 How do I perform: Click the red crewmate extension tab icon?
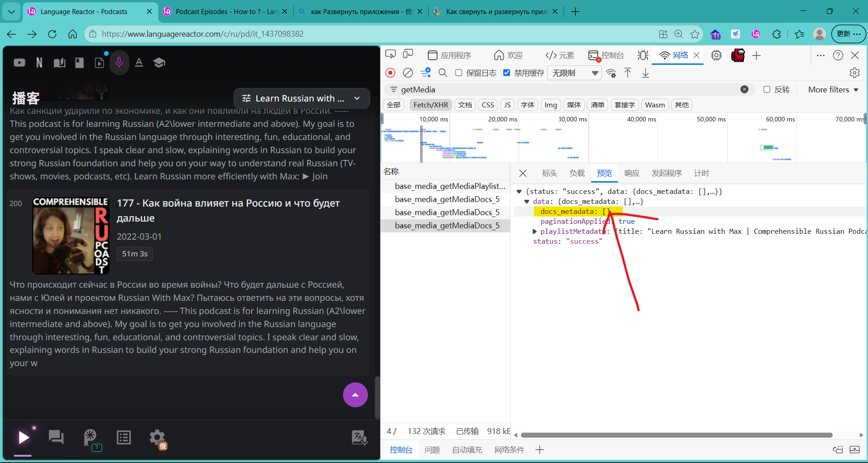click(x=738, y=55)
